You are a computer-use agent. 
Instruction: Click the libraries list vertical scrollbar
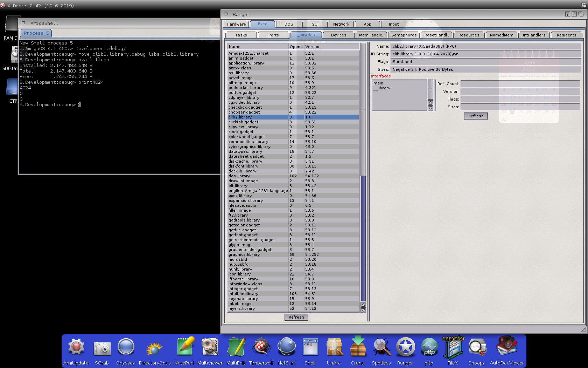(x=363, y=172)
